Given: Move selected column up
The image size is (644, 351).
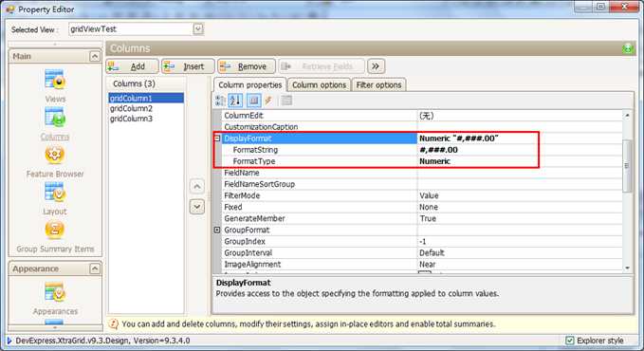Looking at the screenshot, I should (x=197, y=187).
